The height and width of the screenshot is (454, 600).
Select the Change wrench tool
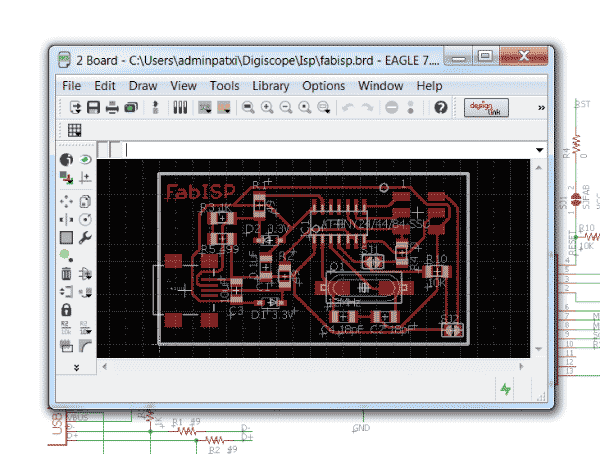[x=85, y=238]
